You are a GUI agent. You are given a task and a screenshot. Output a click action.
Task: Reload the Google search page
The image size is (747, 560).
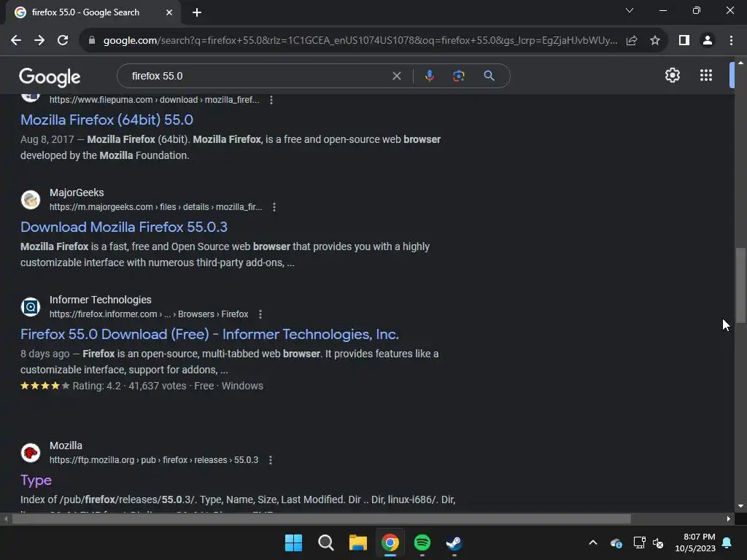click(x=63, y=41)
